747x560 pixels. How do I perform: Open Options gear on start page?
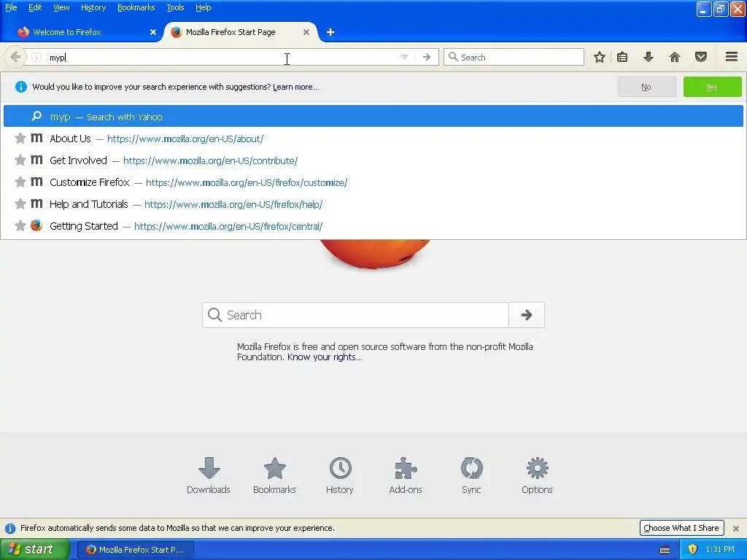pyautogui.click(x=537, y=475)
